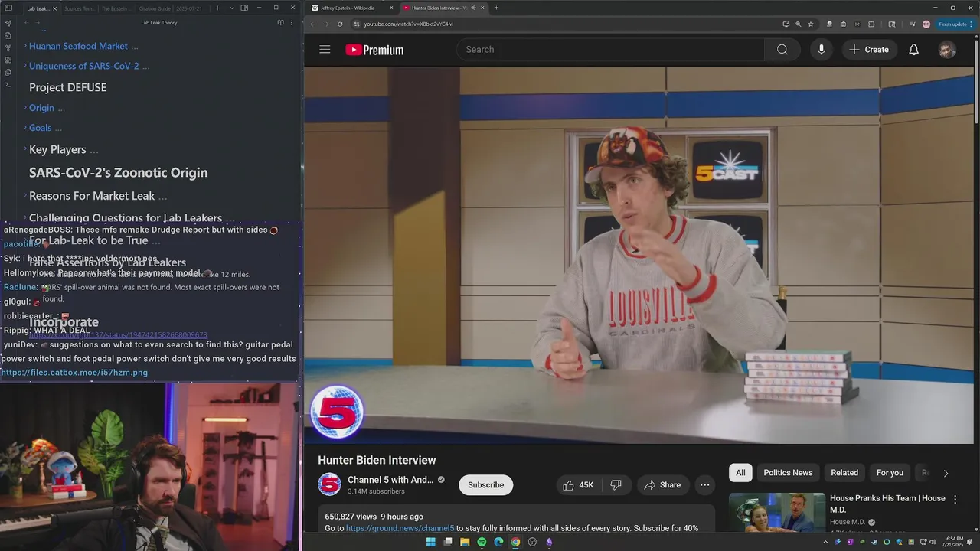Open Channel 5 with Andrew channel avatar

329,484
